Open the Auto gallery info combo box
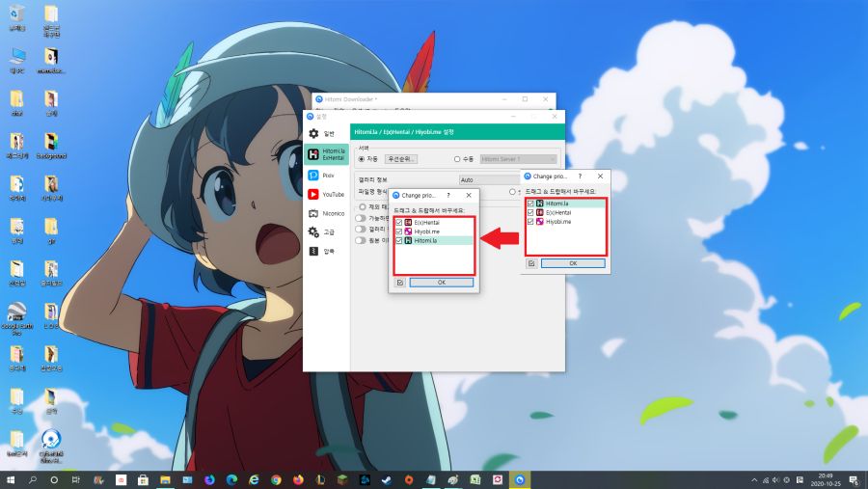The width and height of the screenshot is (868, 489). 489,179
